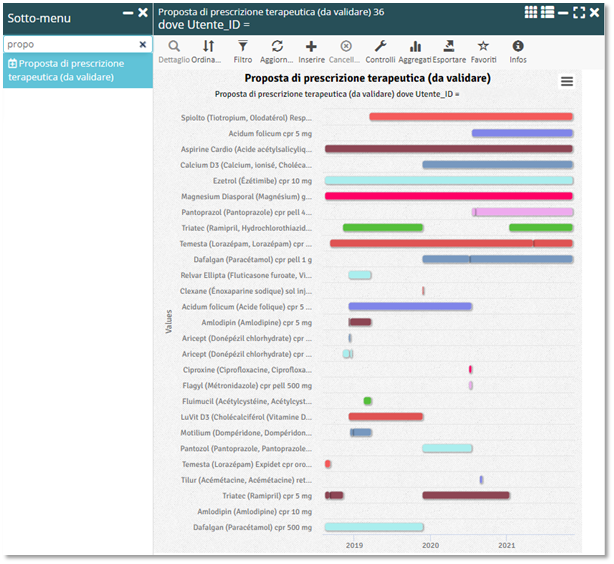Collapse the Sotto-menu panel
Screen dimensions: 614x564
click(127, 12)
